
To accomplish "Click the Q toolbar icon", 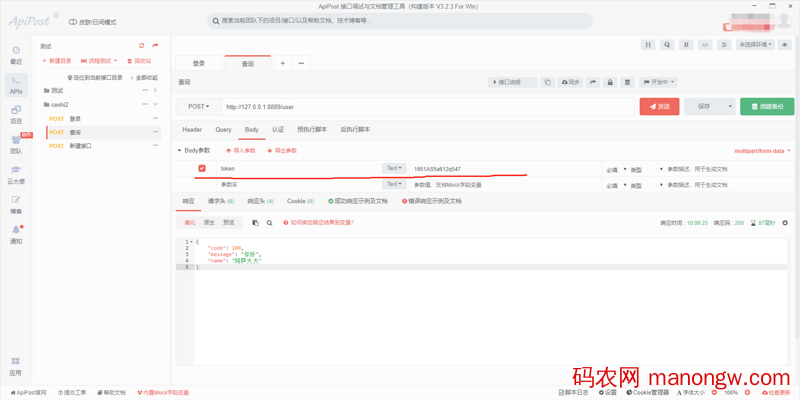I will pyautogui.click(x=667, y=44).
